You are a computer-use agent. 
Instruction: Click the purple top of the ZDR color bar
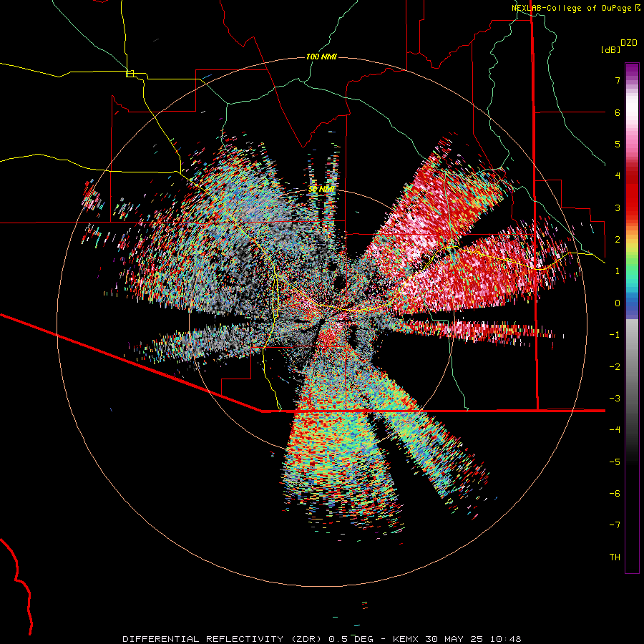[632, 70]
